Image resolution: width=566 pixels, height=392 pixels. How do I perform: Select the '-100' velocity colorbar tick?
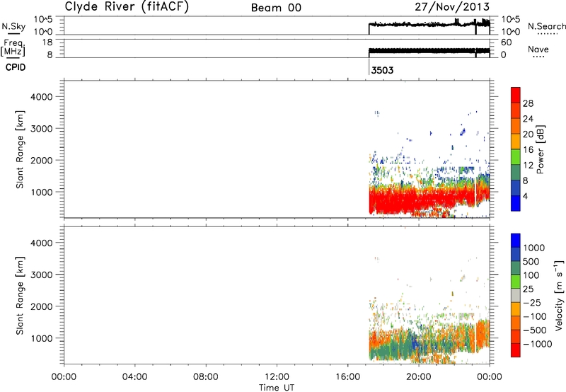(x=535, y=316)
